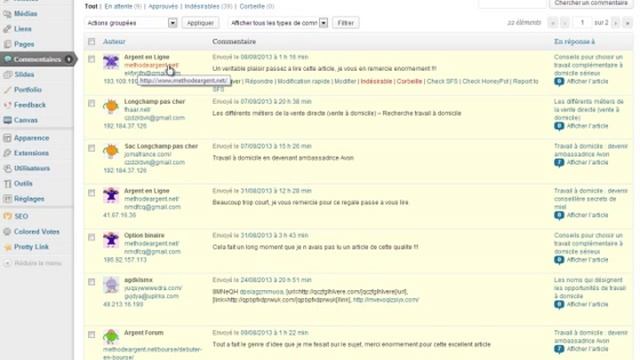Click comment count bubble for Option binaire row
This screenshot has height=360, width=640.
[x=559, y=260]
